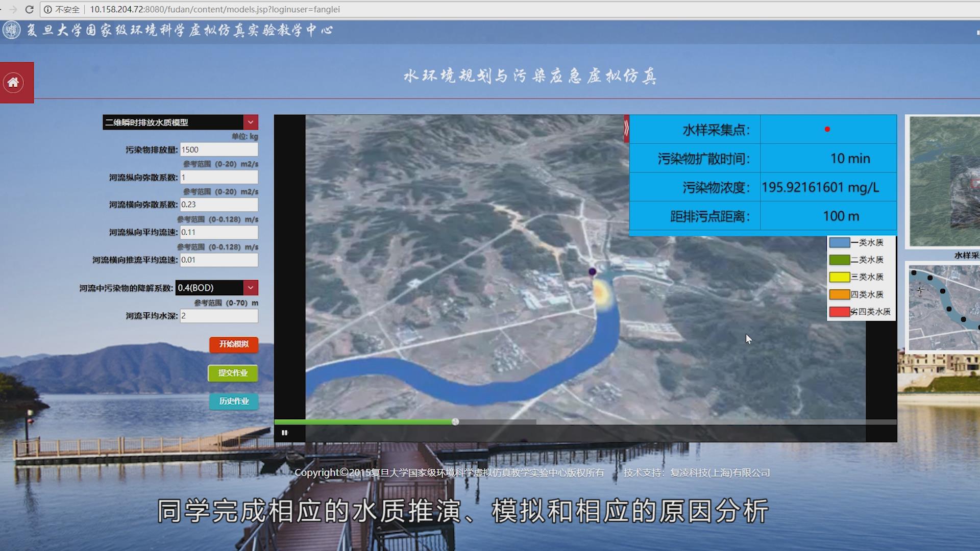Open the satellite terrain thumbnail on right
The width and height of the screenshot is (980, 551).
coord(944,181)
